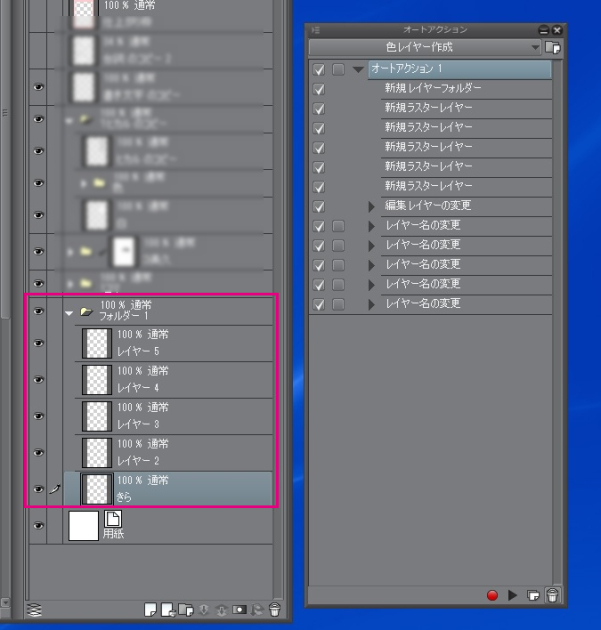Click the white 用紙 paper thumbnail
This screenshot has width=601, height=630.
click(84, 526)
